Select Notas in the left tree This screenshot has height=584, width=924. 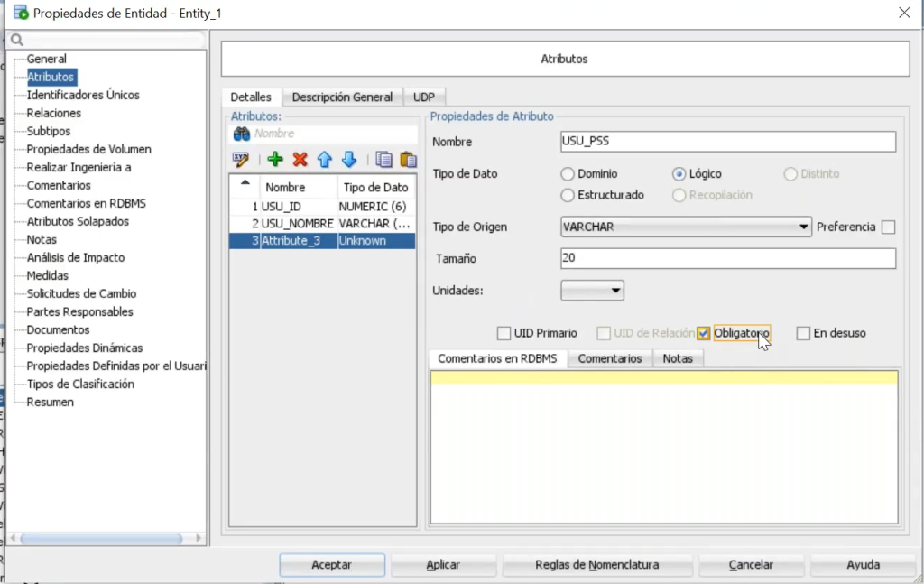coord(42,239)
